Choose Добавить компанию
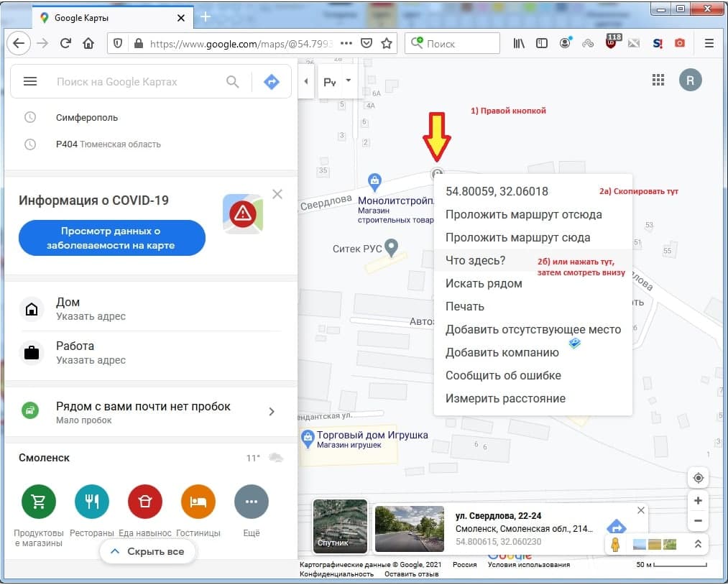The width and height of the screenshot is (728, 585). pyautogui.click(x=533, y=352)
